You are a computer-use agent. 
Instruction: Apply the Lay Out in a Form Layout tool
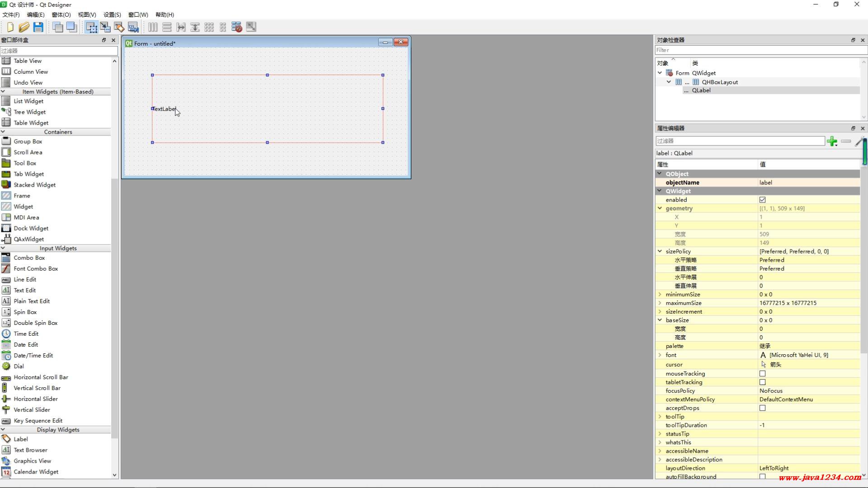[223, 27]
